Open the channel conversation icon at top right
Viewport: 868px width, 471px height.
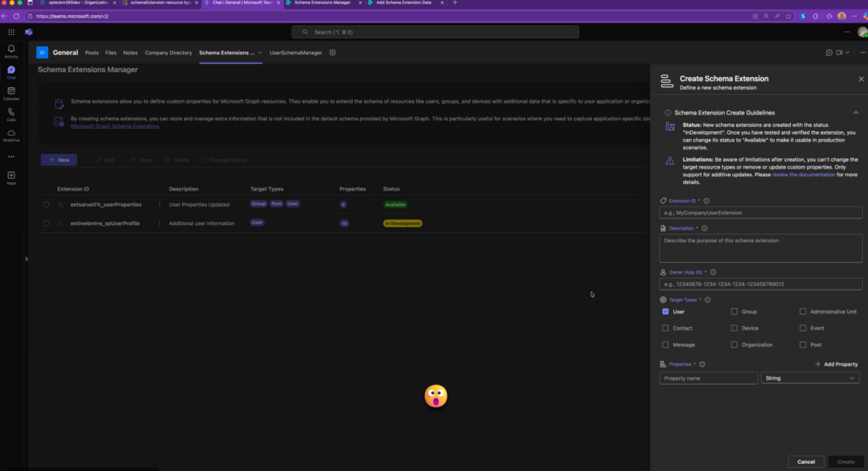(x=829, y=53)
